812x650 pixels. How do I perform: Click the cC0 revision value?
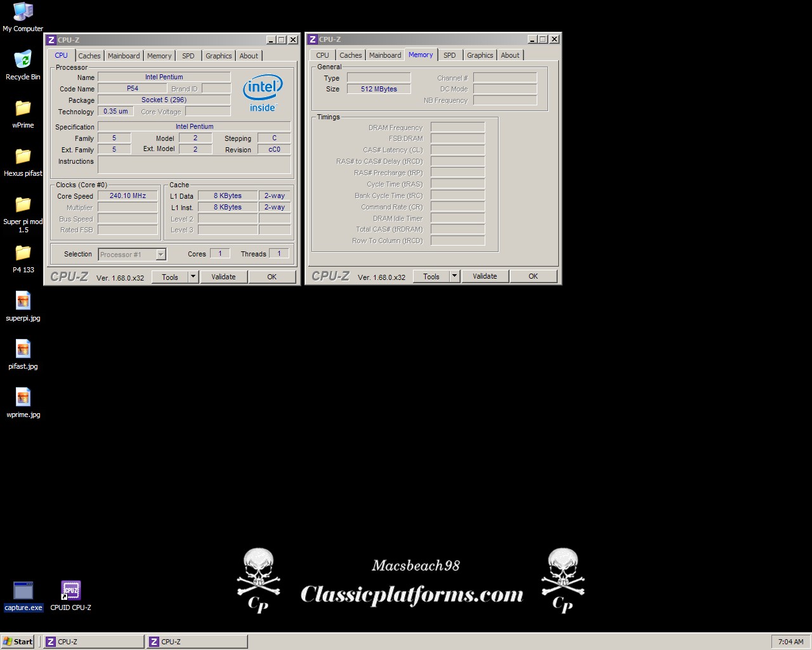click(274, 149)
